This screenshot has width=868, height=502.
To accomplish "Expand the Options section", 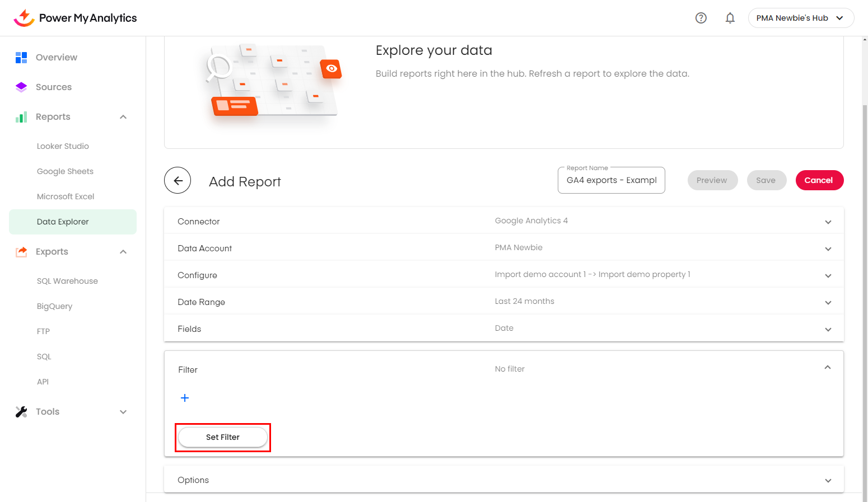I will click(828, 481).
